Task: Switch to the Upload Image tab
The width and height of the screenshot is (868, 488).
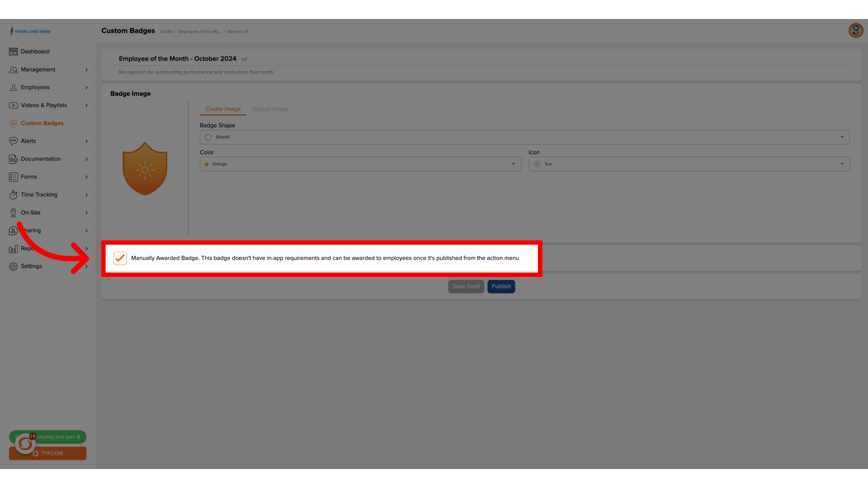Action: point(270,109)
